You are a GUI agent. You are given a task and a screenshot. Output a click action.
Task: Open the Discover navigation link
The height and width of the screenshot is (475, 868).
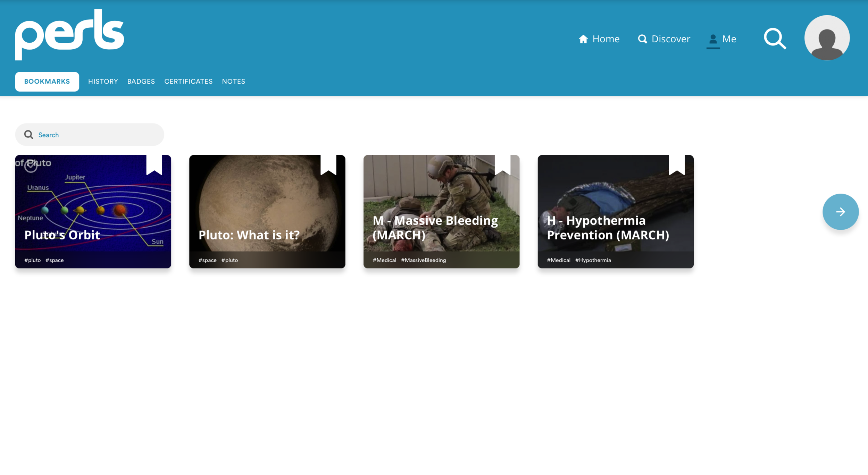(664, 39)
